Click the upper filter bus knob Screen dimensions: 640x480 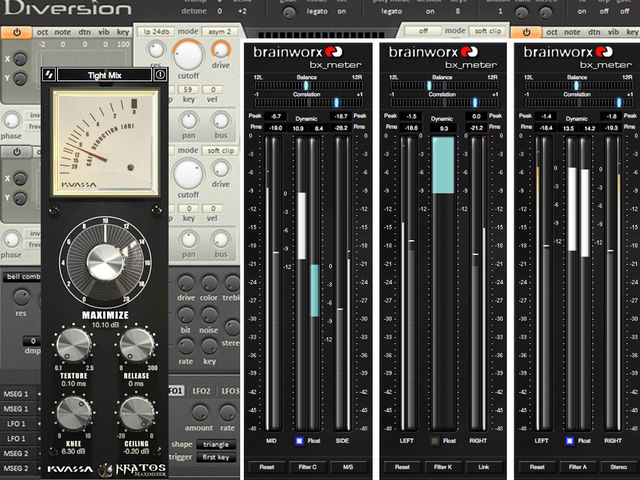221,120
